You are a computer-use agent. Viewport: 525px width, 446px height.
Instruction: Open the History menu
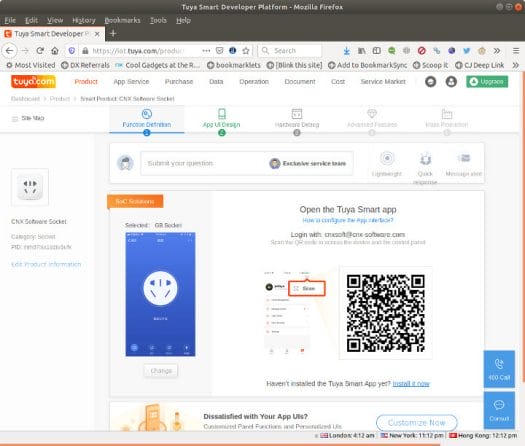[x=84, y=20]
